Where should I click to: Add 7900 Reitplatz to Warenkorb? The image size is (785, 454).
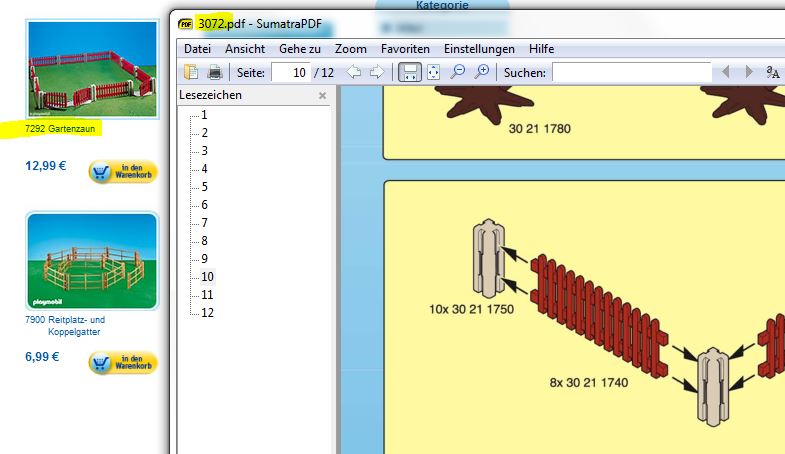point(123,362)
